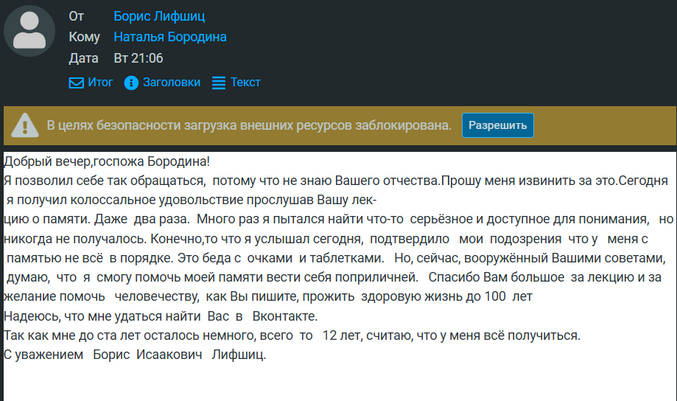Click the security warning message text
Screen dimensions: 677x401
[x=249, y=126]
